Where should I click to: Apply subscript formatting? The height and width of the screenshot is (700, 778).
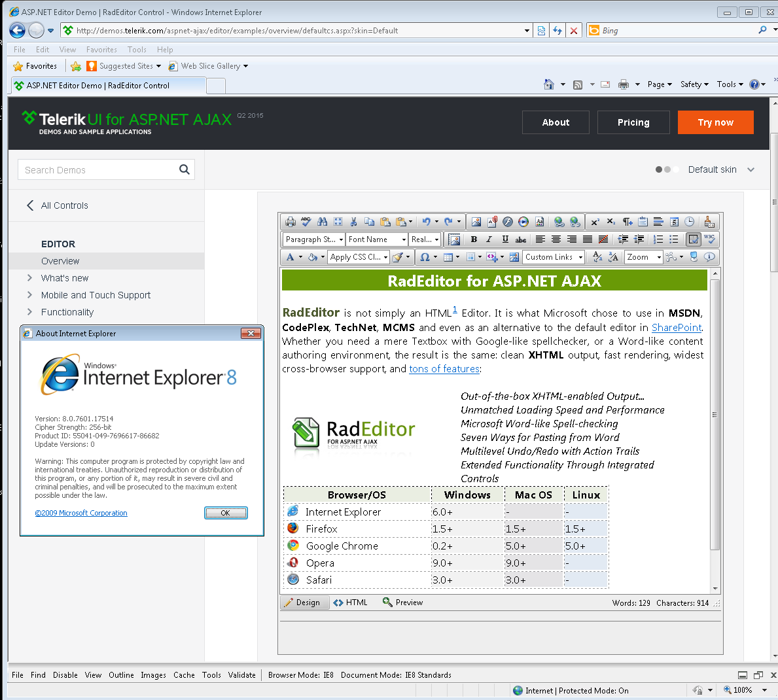611,222
